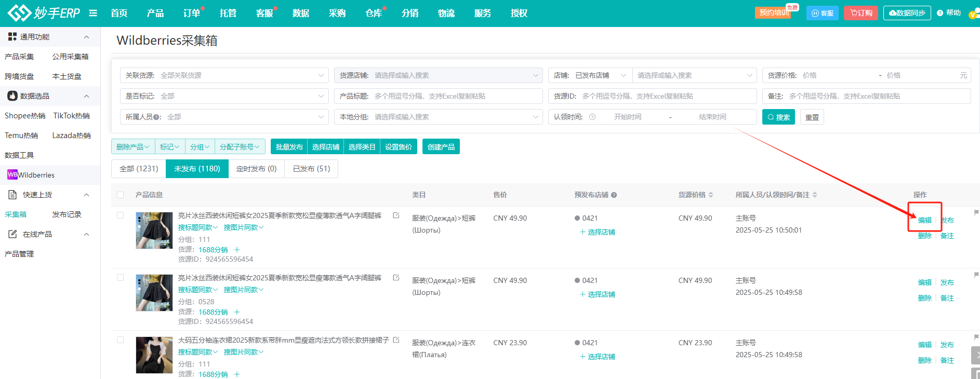
Task: Click edit-title icon on first product row
Action: [396, 215]
